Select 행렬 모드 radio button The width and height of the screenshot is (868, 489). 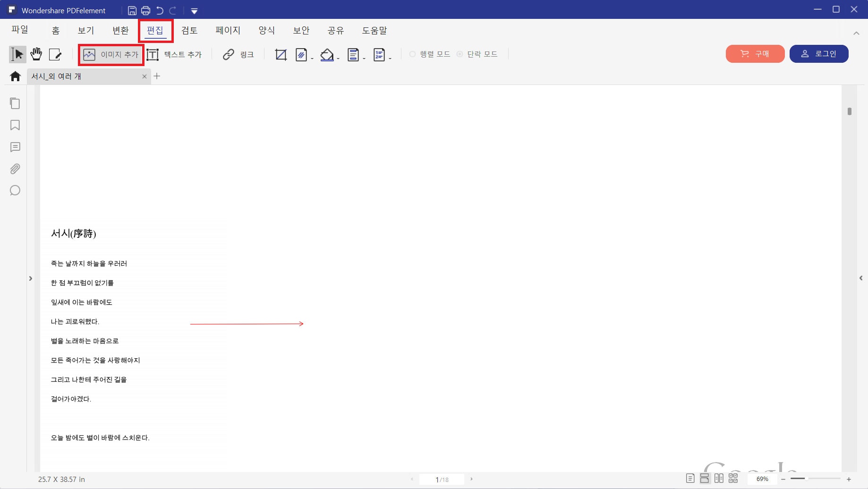click(412, 54)
